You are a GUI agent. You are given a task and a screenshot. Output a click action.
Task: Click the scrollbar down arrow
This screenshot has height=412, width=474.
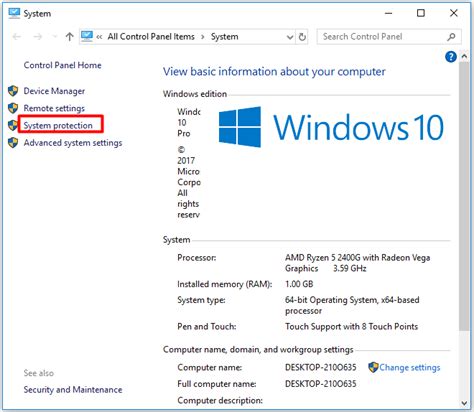(x=464, y=403)
